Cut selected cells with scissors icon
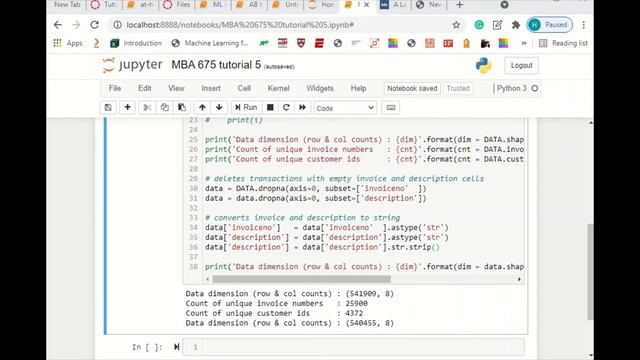640x360 pixels. tap(147, 107)
